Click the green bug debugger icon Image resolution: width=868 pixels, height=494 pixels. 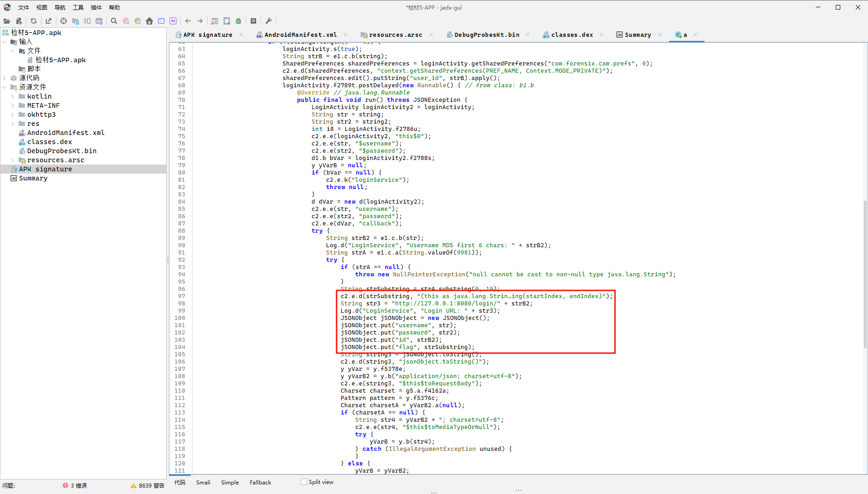[x=238, y=21]
